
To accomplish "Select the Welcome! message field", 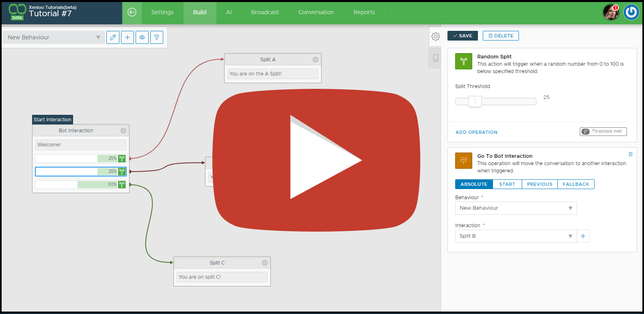I will click(81, 145).
